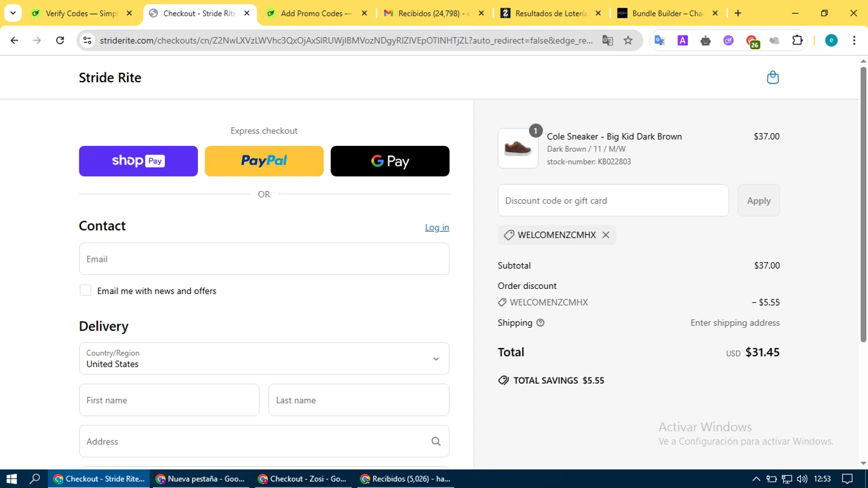Click the Log in link

click(x=437, y=228)
